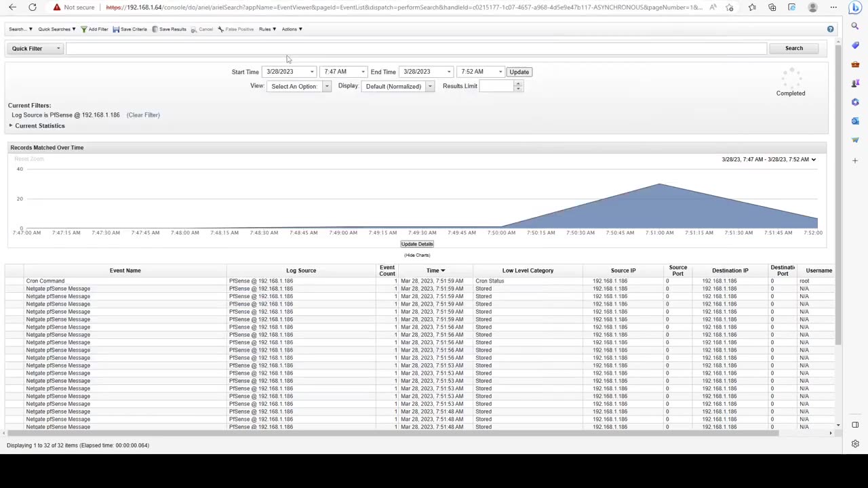Open the Favorites list icon
The image size is (868, 488).
coord(752,7)
